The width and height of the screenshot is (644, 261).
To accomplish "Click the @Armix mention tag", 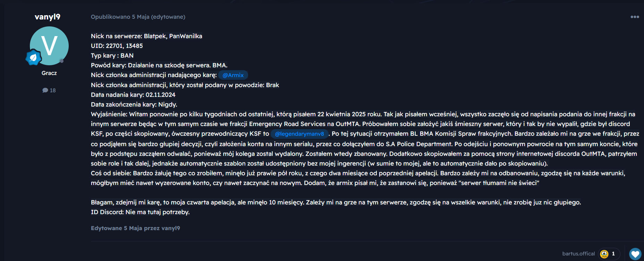I will click(x=233, y=75).
